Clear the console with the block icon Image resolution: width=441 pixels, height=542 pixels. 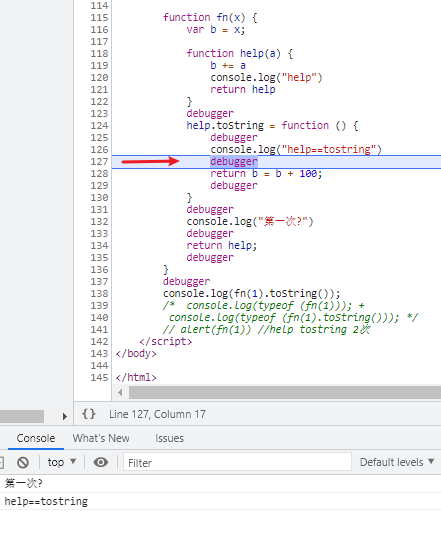pyautogui.click(x=23, y=462)
